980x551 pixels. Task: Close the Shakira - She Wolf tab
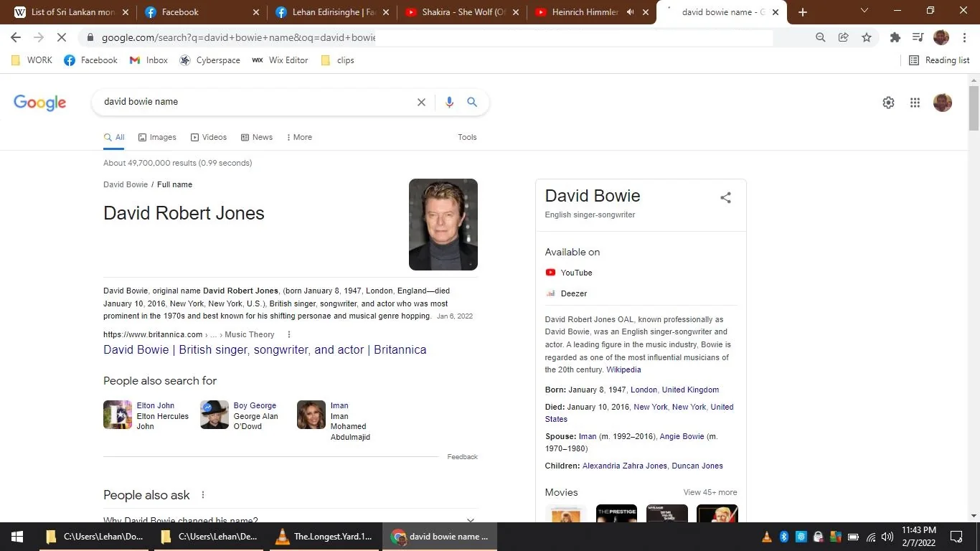click(x=514, y=12)
